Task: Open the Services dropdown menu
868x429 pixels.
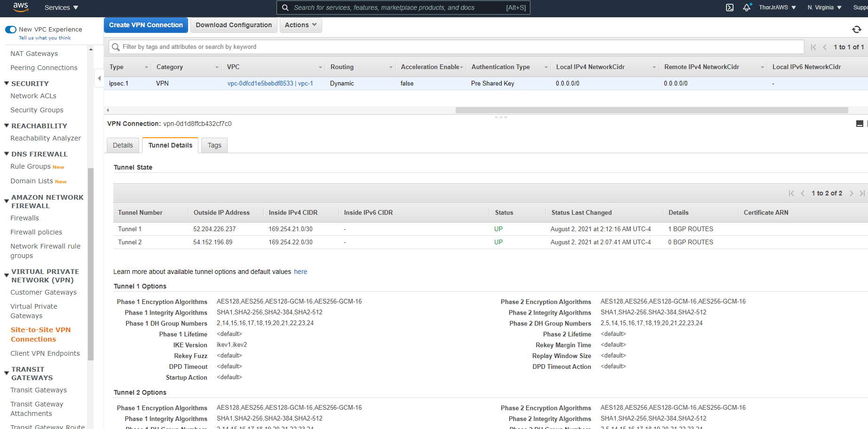Action: click(61, 8)
